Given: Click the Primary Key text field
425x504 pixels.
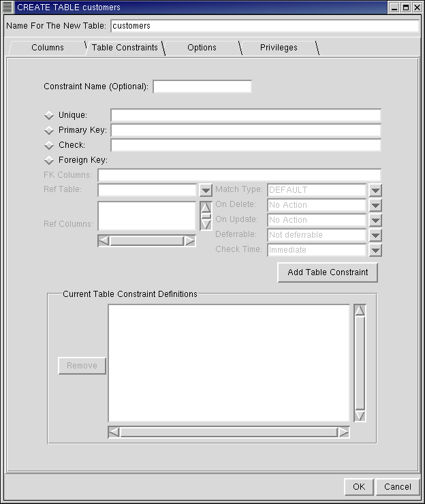Looking at the screenshot, I should (x=246, y=130).
